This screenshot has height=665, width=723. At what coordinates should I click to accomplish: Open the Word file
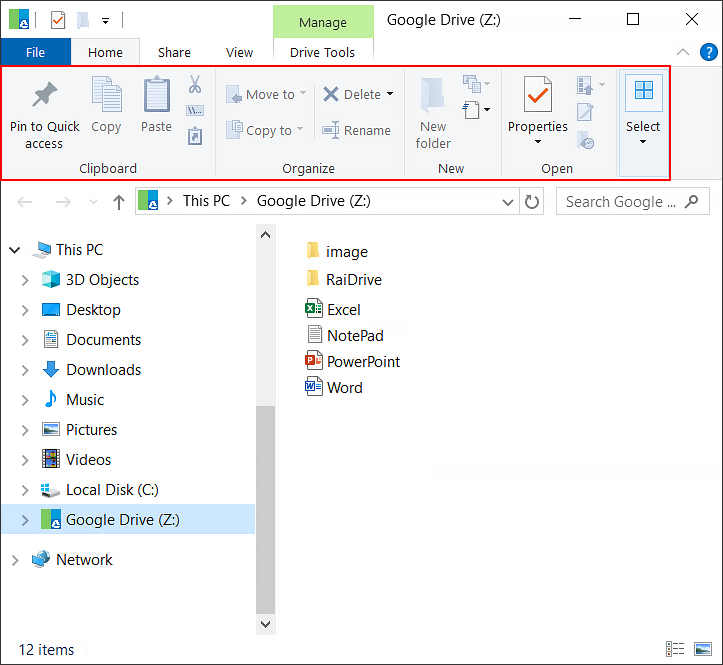(x=334, y=387)
